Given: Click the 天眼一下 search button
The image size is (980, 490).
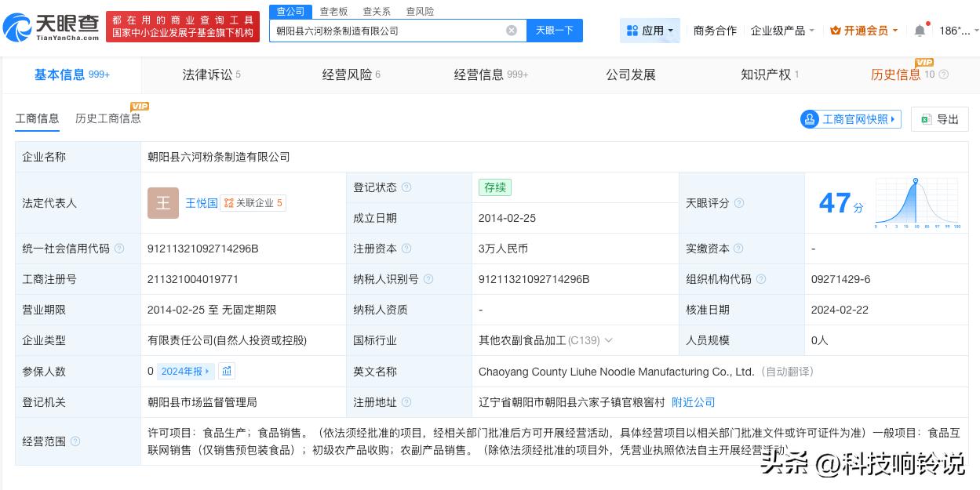Looking at the screenshot, I should 554,31.
